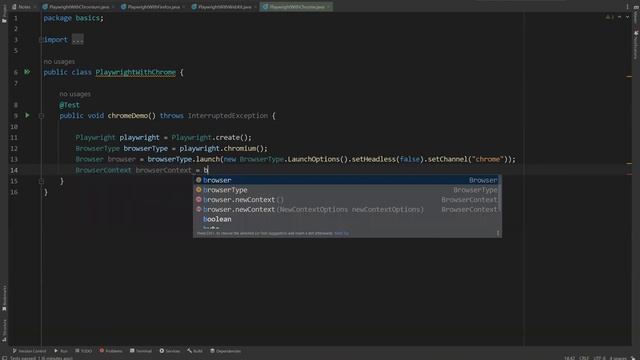640x360 pixels.
Task: Click the playwright.chromium() call
Action: (x=223, y=149)
